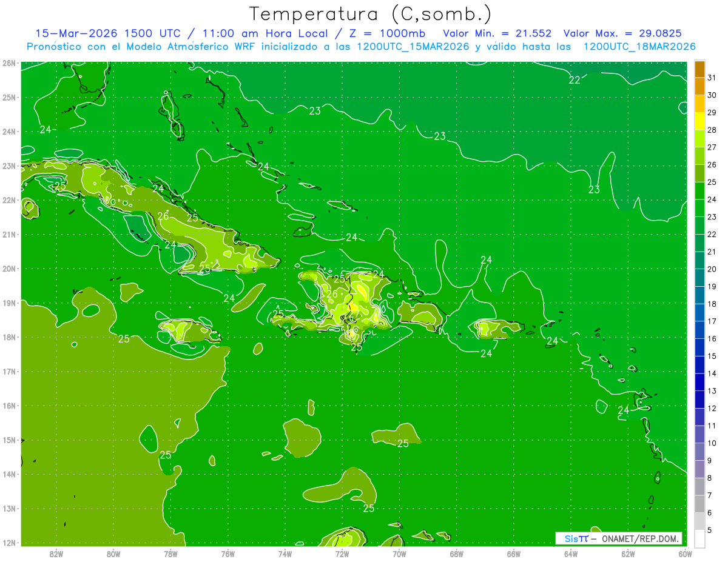Image resolution: width=728 pixels, height=562 pixels.
Task: Click the "22" contour label at upper right
Action: [x=574, y=80]
